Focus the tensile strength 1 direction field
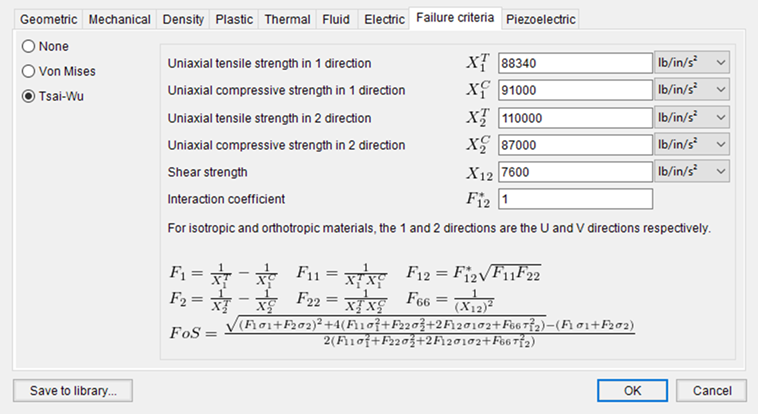758x414 pixels. point(575,63)
